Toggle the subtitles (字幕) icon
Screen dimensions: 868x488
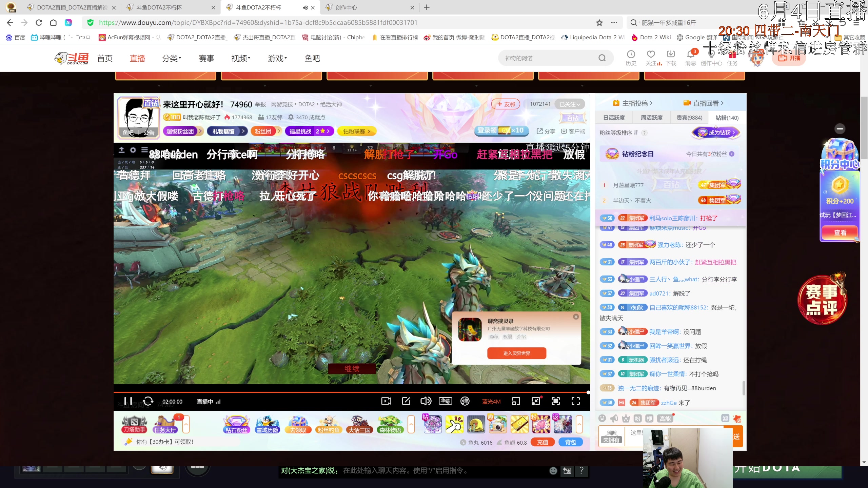pos(445,401)
